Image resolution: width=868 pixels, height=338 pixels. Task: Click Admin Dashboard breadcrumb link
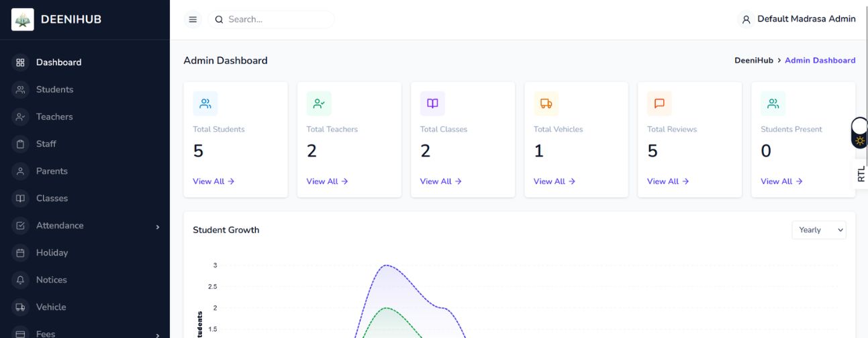tap(820, 60)
